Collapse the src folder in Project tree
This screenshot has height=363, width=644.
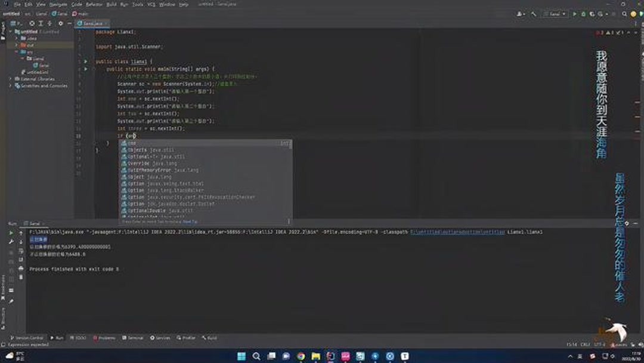[16, 52]
